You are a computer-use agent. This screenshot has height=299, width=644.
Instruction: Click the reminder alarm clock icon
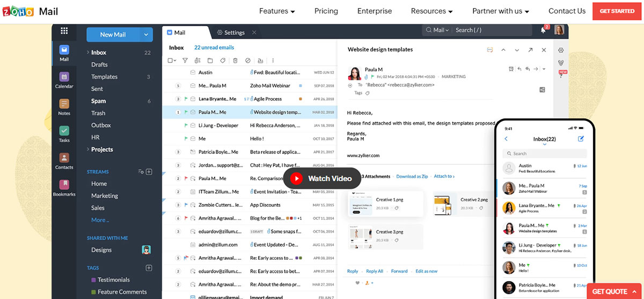point(511,69)
